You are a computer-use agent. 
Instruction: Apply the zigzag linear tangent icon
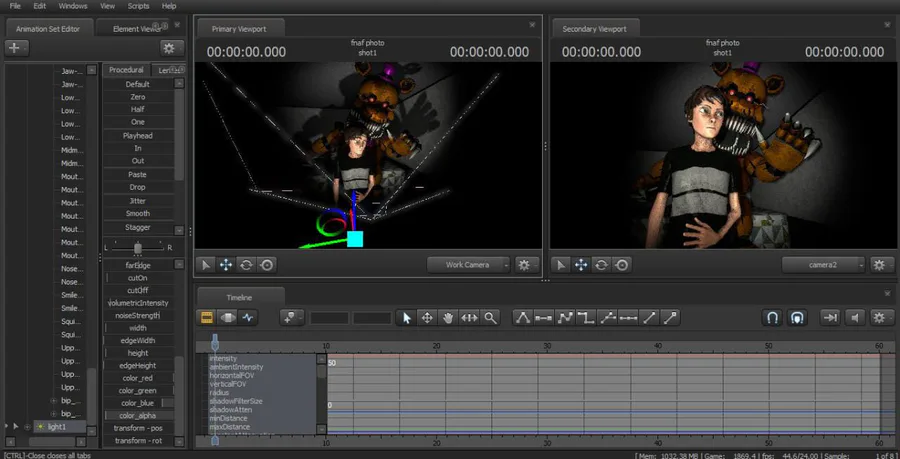click(x=565, y=317)
